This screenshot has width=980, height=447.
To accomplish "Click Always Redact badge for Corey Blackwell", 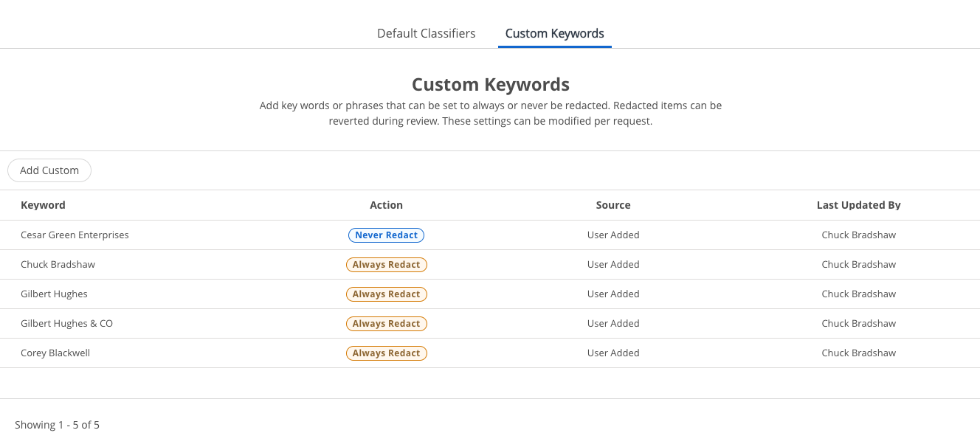I will tap(386, 353).
